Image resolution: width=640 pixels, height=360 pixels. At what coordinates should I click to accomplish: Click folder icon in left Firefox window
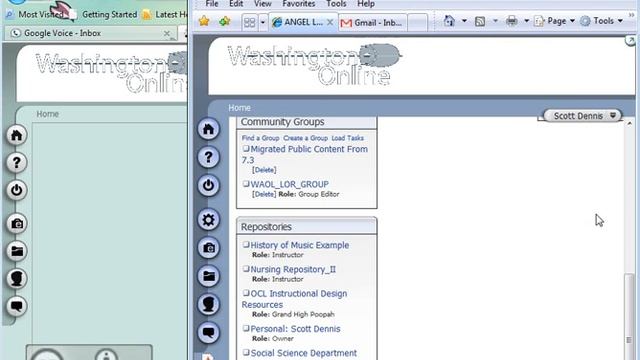coord(17,251)
